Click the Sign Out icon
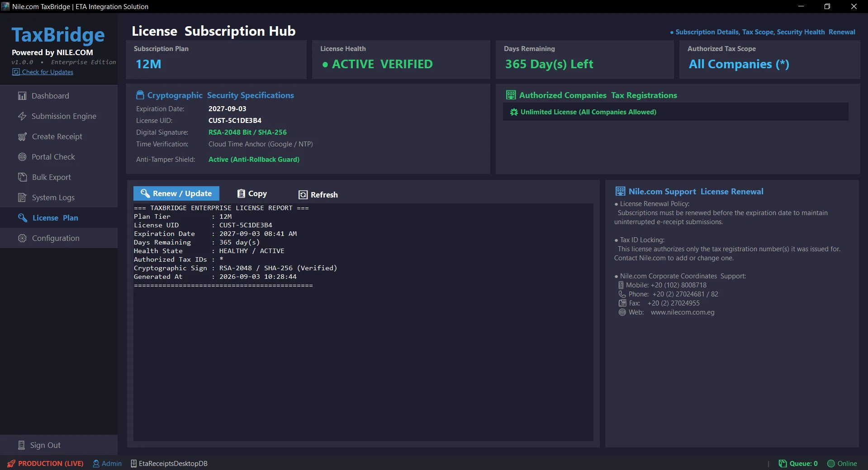 (x=21, y=445)
